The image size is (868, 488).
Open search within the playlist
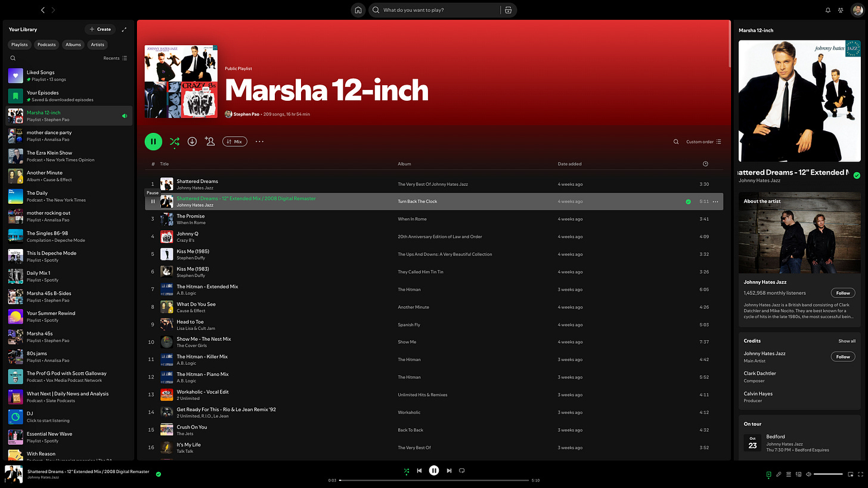tap(675, 141)
